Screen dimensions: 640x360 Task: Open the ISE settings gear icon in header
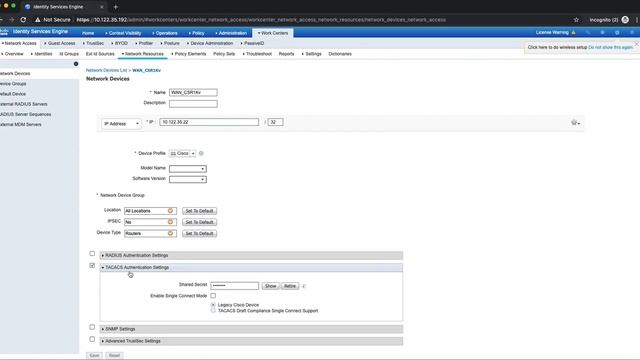click(617, 32)
